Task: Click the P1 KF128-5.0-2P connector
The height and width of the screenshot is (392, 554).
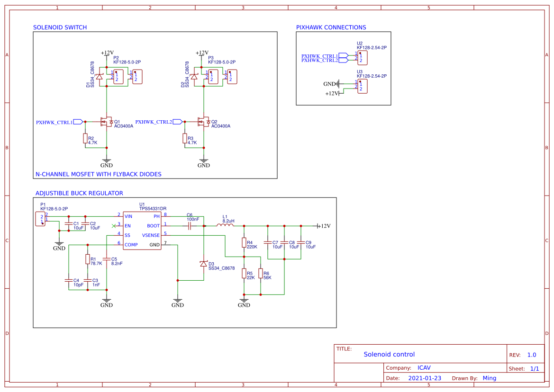Action: click(41, 219)
